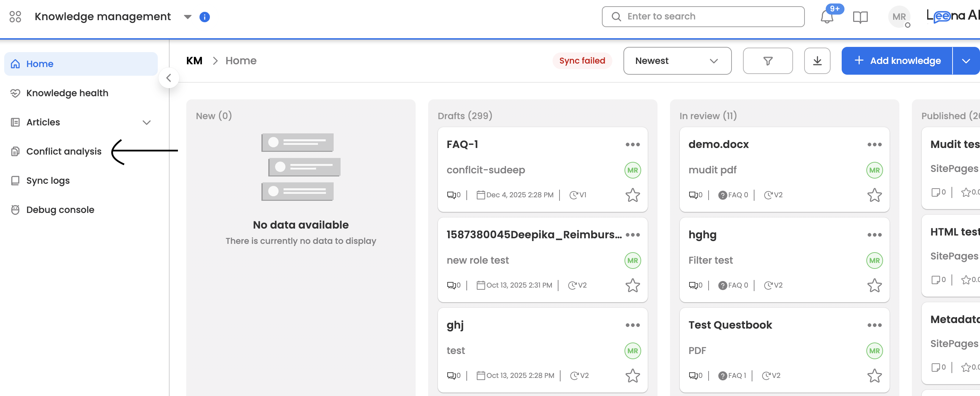Expand the Articles sidebar section
Viewport: 980px width, 396px height.
[x=146, y=123]
